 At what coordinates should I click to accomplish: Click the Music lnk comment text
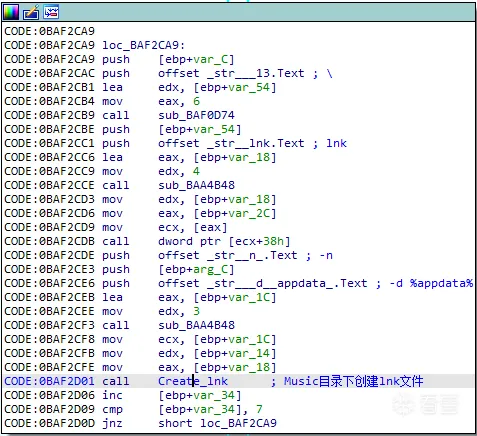click(353, 381)
